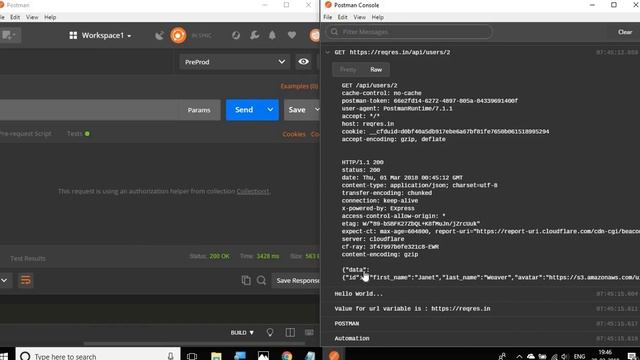Screen dimensions: 640x360
Task: Click the capture icon left of wrench
Action: coord(236,36)
